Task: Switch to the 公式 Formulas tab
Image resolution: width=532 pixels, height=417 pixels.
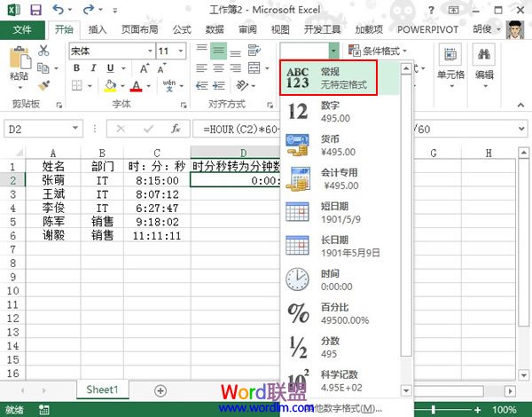Action: click(182, 30)
